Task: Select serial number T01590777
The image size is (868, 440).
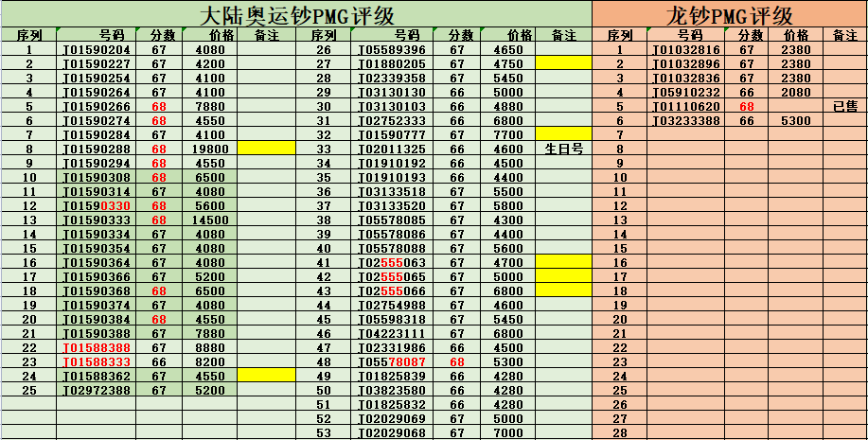Action: 392,135
